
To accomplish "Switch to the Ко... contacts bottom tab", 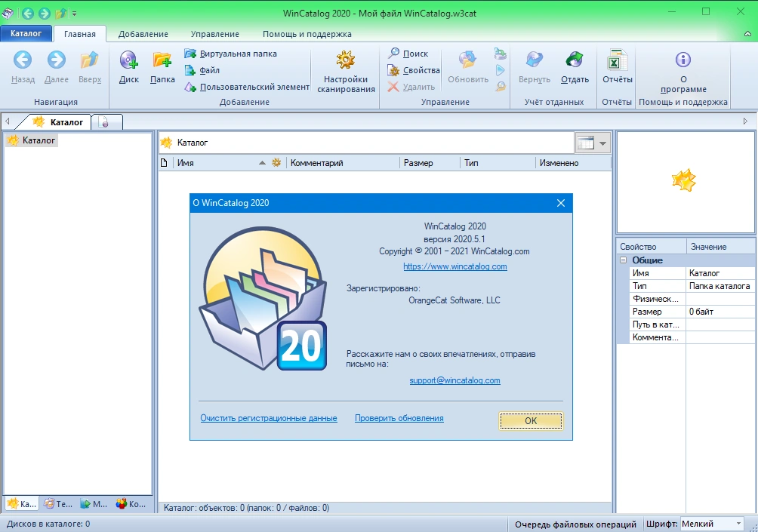I will pyautogui.click(x=131, y=504).
